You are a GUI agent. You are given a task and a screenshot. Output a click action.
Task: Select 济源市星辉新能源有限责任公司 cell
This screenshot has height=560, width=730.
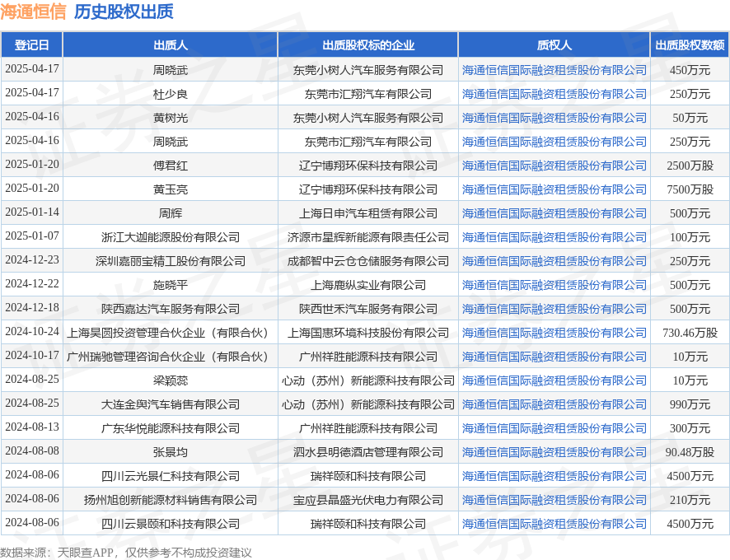367,237
